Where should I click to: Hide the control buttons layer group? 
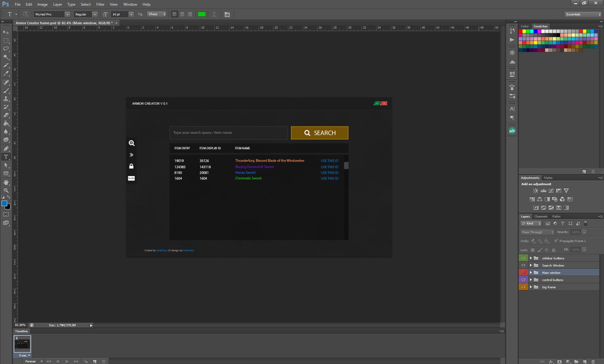click(523, 280)
